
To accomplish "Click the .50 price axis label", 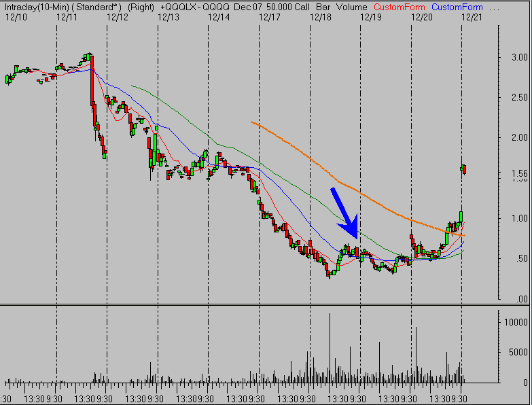I will (522, 259).
